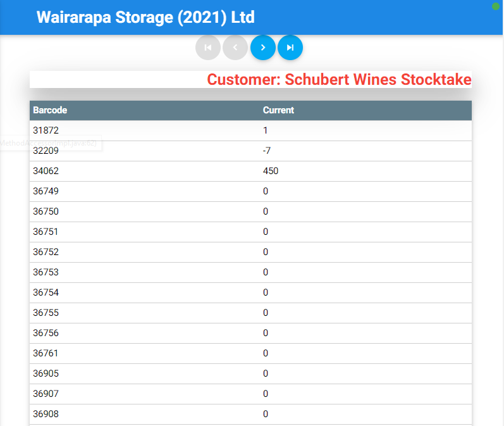Click barcode 34062 in the table
Screen dimensions: 504x426
[x=45, y=171]
